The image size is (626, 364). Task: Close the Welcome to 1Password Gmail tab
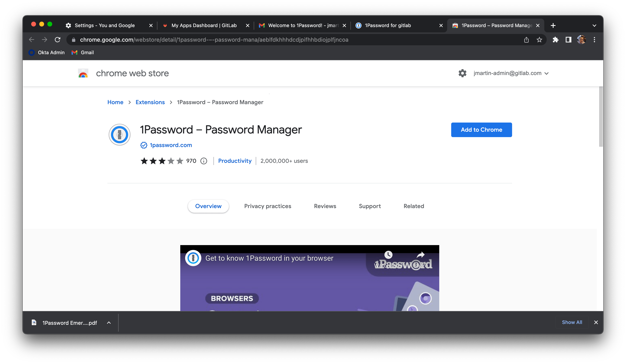344,25
